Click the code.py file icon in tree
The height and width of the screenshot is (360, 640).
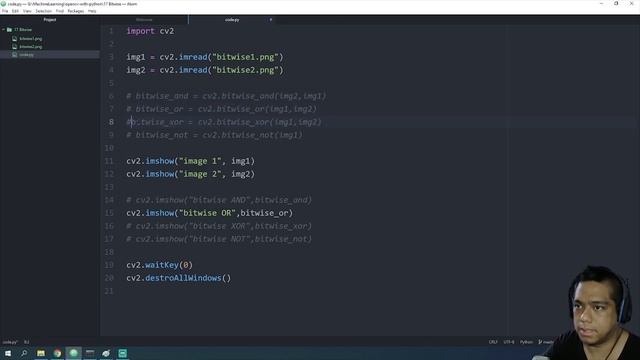15,55
